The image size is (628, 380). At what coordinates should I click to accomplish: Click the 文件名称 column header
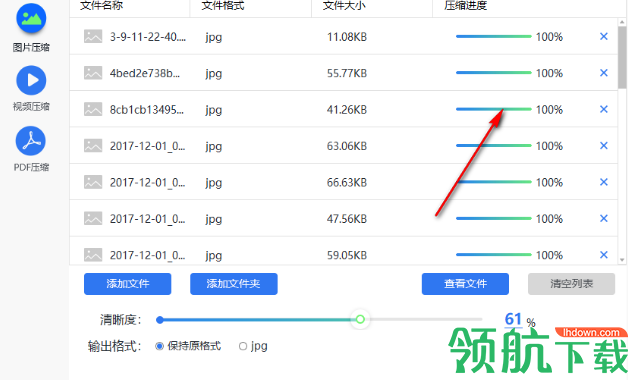[102, 6]
